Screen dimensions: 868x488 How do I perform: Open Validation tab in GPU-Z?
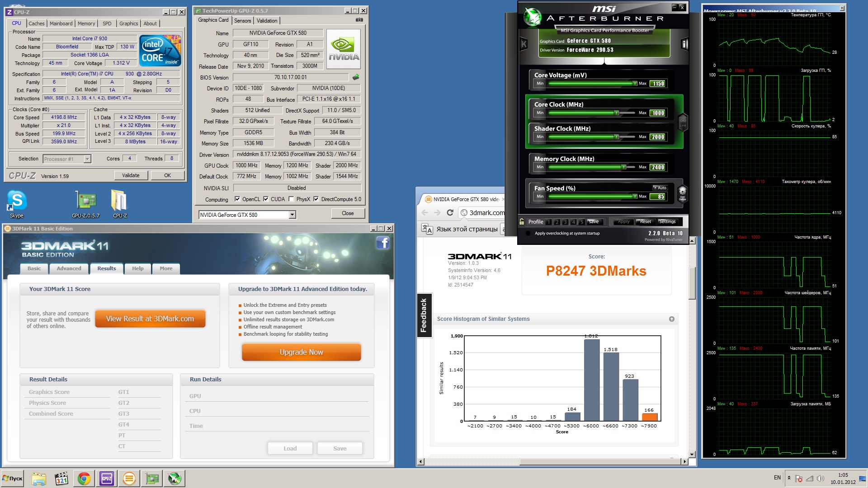(x=267, y=21)
